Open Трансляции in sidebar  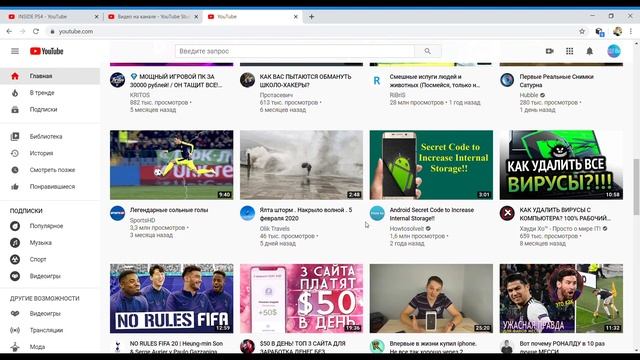pos(50,330)
